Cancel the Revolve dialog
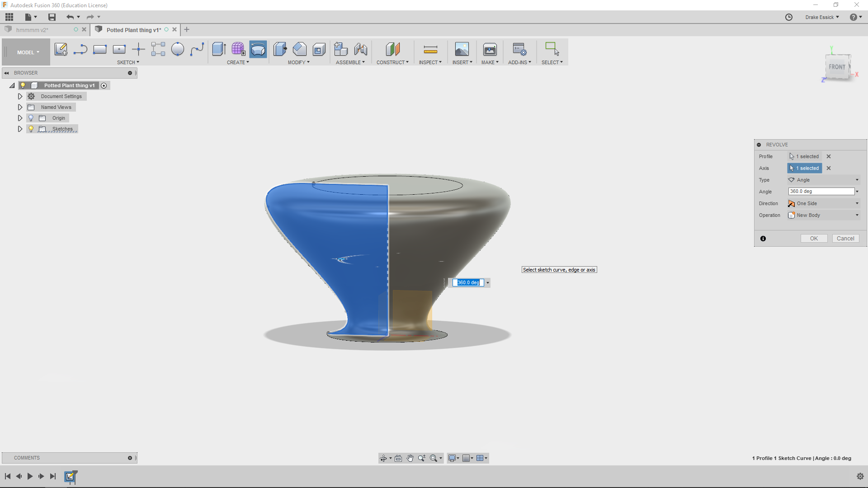 click(845, 239)
